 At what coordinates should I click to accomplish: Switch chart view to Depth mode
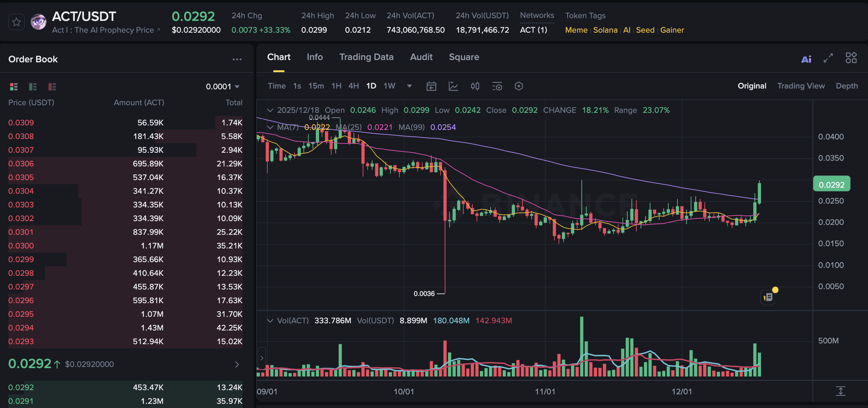pos(846,85)
